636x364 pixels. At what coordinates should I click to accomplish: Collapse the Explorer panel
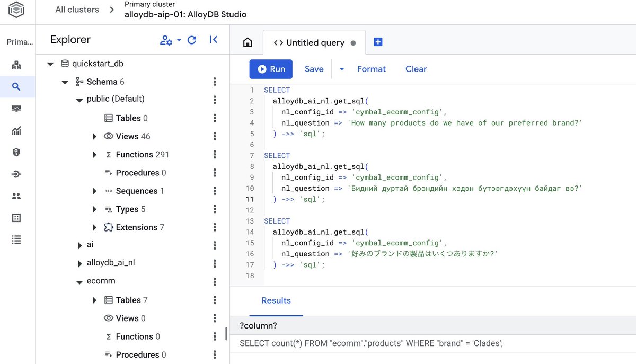click(214, 40)
